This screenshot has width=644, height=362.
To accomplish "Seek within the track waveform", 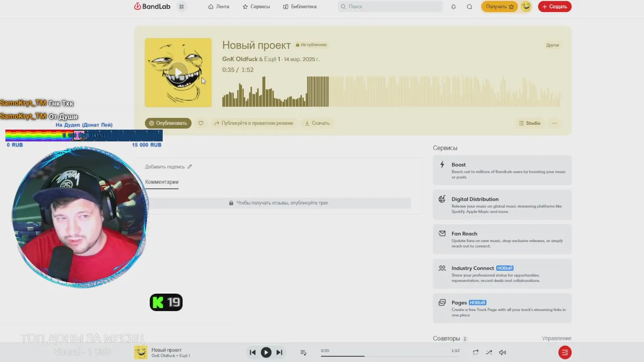I will click(x=391, y=91).
